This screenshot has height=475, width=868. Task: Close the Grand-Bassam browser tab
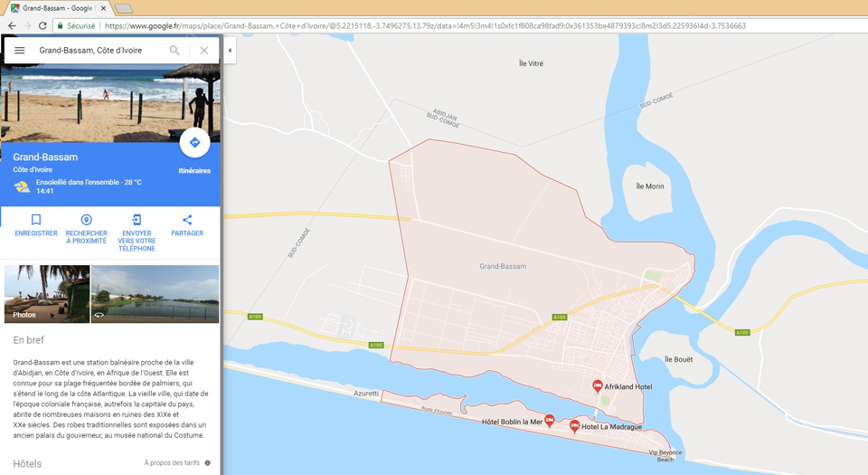click(x=103, y=8)
